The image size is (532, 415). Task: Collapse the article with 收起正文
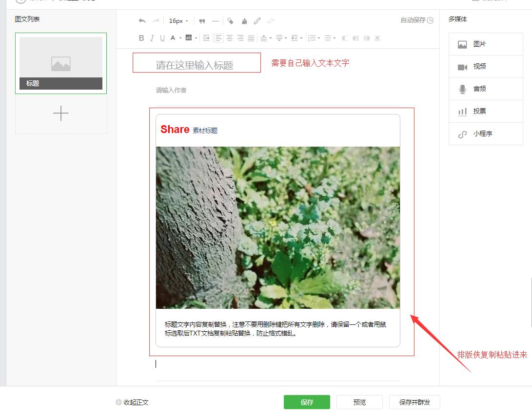135,402
